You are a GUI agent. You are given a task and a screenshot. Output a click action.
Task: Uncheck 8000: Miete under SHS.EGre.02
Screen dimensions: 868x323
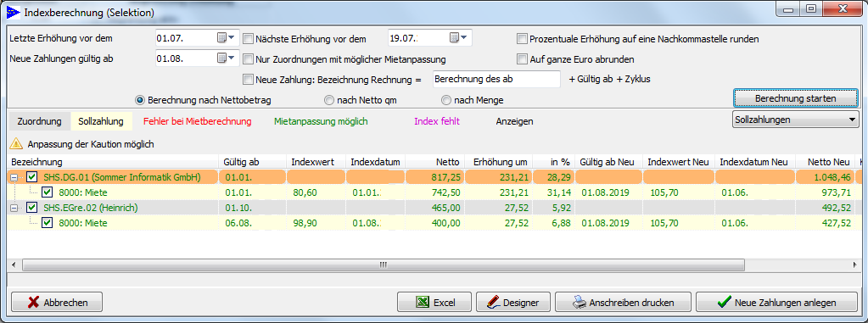tap(47, 222)
